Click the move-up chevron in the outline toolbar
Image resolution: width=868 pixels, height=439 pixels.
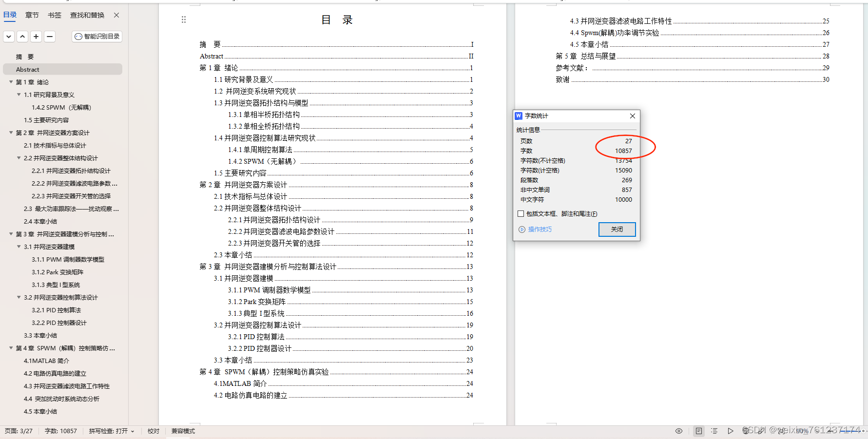(22, 37)
